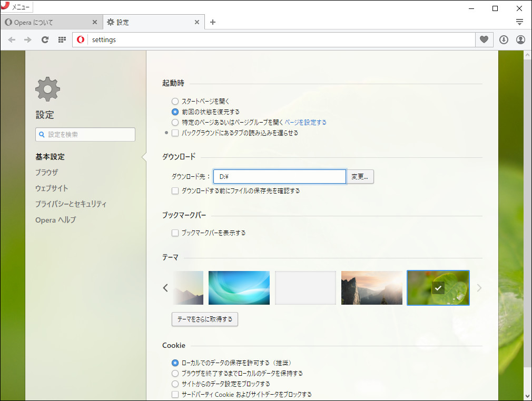Click the settings gear icon in sidebar
532x401 pixels.
(x=47, y=89)
